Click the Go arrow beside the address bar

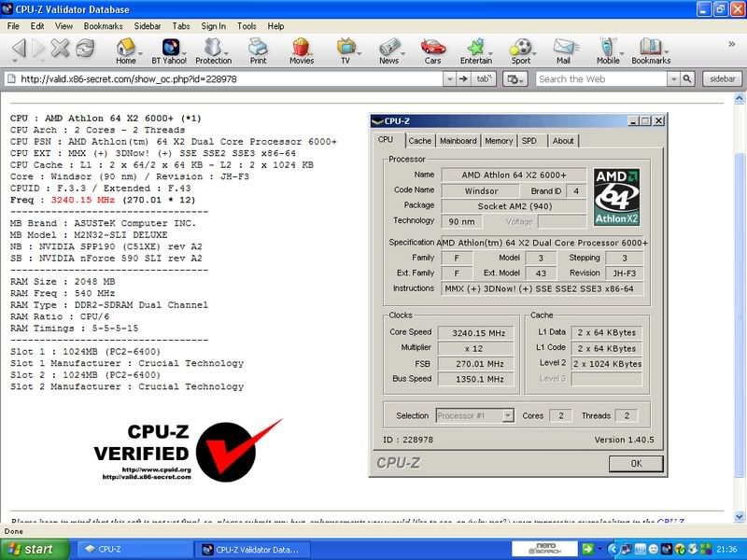463,78
